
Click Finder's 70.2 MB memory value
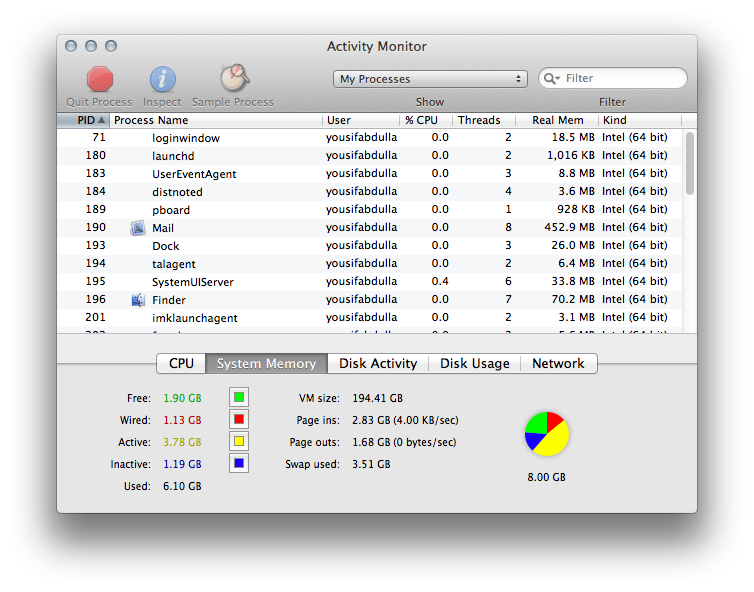[x=573, y=299]
